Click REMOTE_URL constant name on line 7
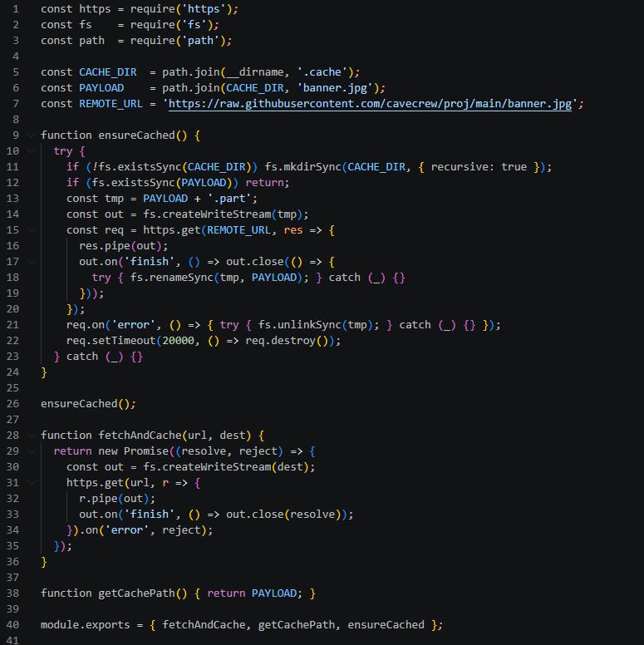 111,104
